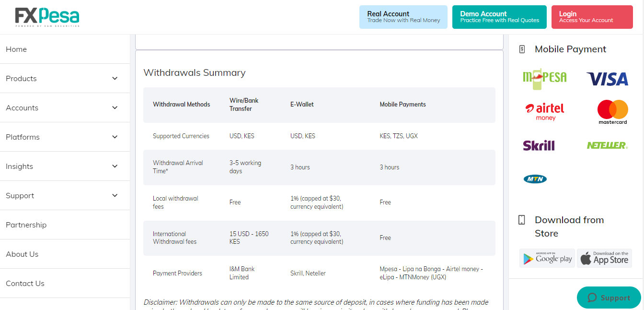Click the Withdrawal Arrival Time row label
Screen dimensions: 644x310
point(178,167)
